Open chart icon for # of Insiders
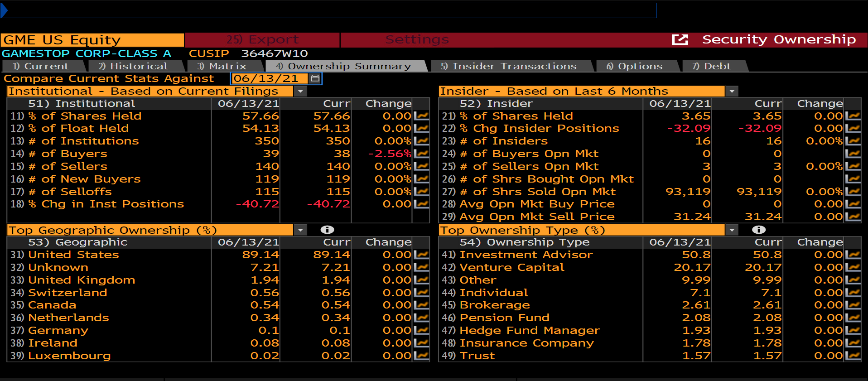This screenshot has height=381, width=868. coord(853,141)
